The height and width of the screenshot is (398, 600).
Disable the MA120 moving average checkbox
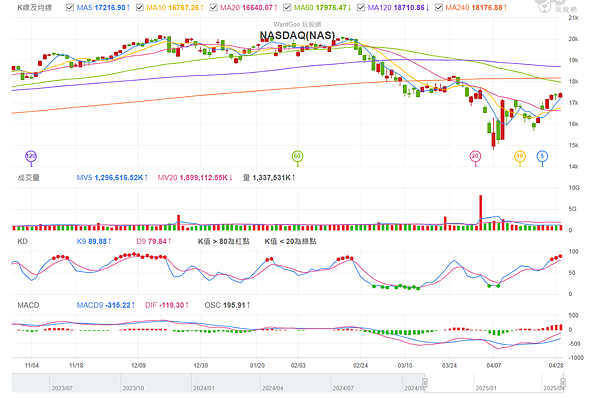[x=361, y=7]
